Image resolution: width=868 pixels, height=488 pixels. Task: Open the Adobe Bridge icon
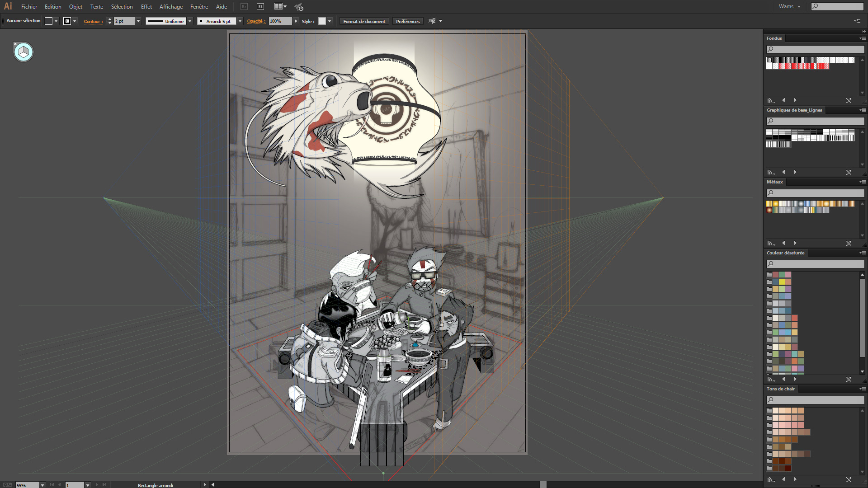(244, 7)
